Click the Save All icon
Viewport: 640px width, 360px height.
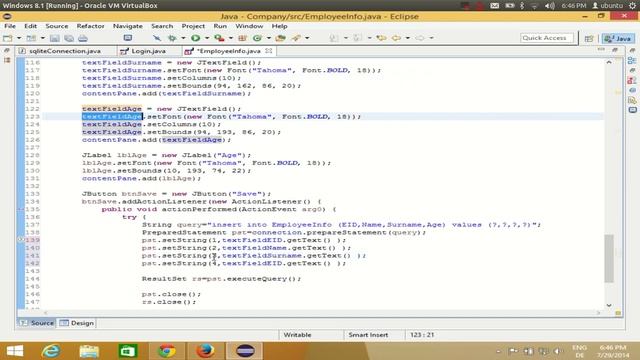point(69,38)
